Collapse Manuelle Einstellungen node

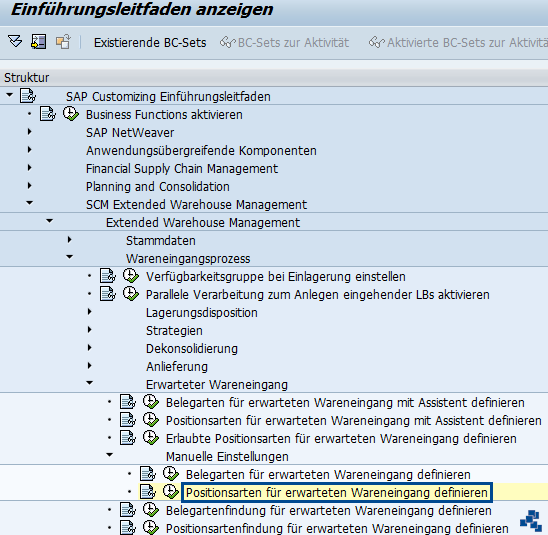click(x=109, y=455)
